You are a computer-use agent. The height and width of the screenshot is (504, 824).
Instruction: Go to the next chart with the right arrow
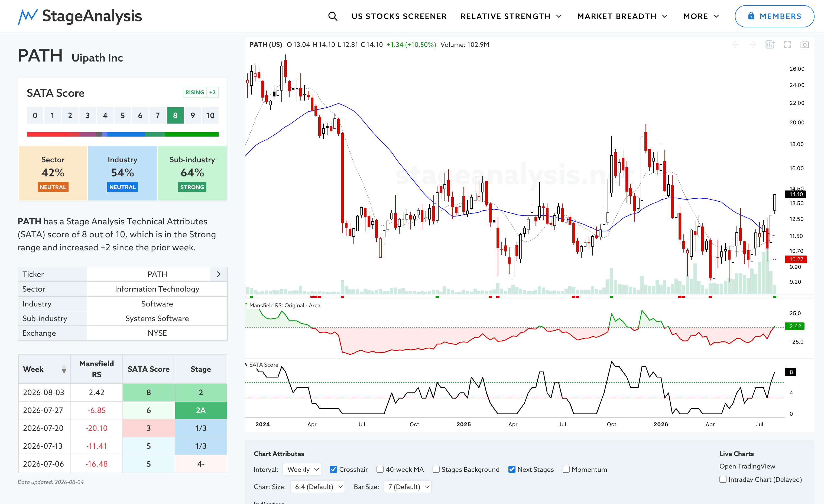[752, 44]
